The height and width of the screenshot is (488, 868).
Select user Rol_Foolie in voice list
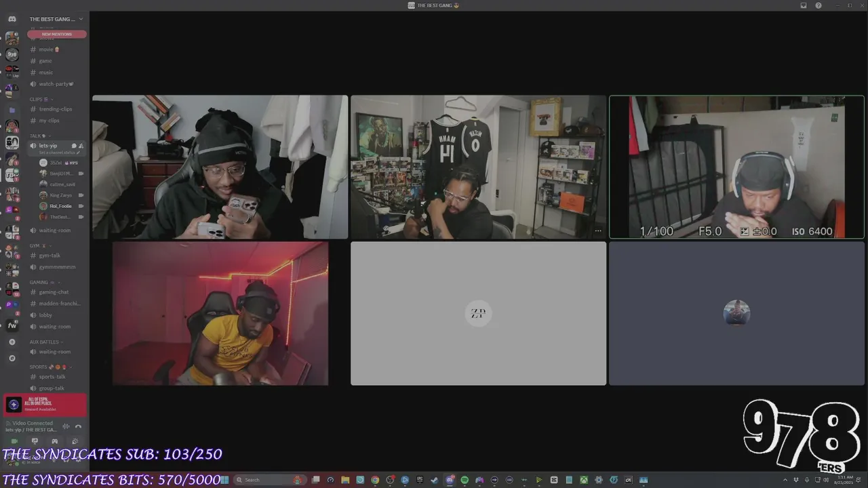pyautogui.click(x=62, y=206)
